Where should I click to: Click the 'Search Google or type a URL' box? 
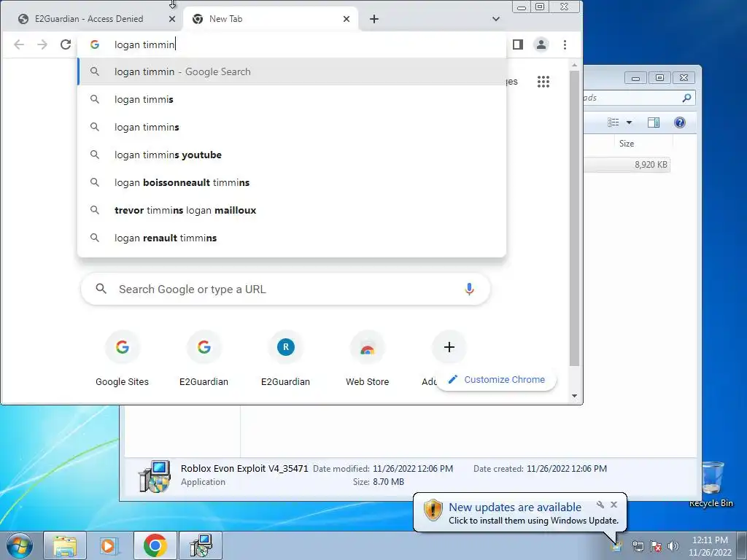[x=286, y=289]
